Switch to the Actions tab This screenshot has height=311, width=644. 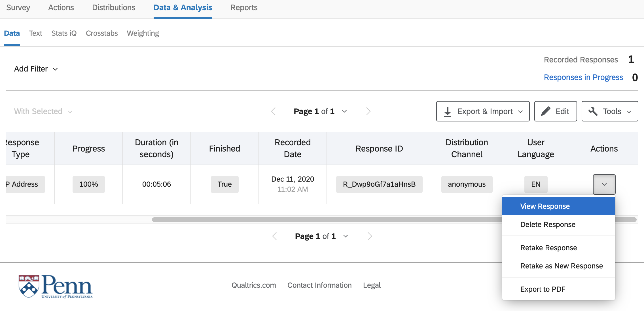(x=61, y=8)
